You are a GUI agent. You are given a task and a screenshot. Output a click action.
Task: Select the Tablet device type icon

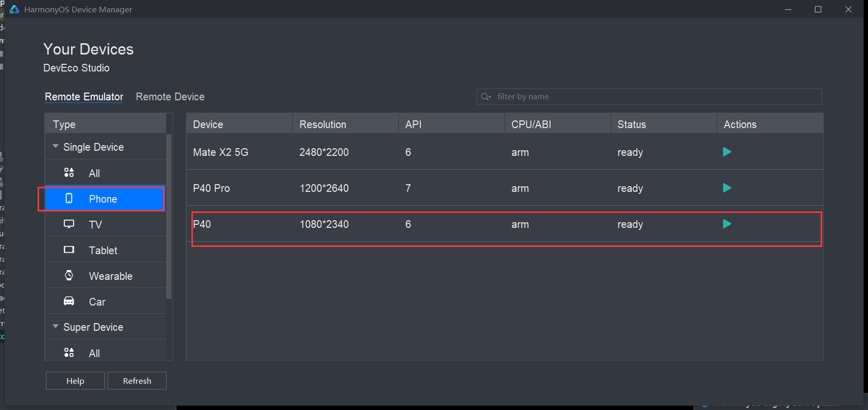(x=69, y=249)
